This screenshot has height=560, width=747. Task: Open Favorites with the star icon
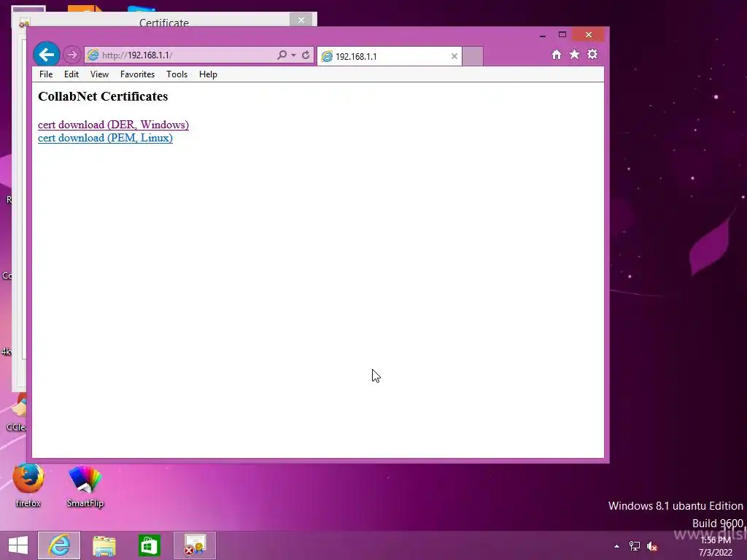pyautogui.click(x=575, y=54)
